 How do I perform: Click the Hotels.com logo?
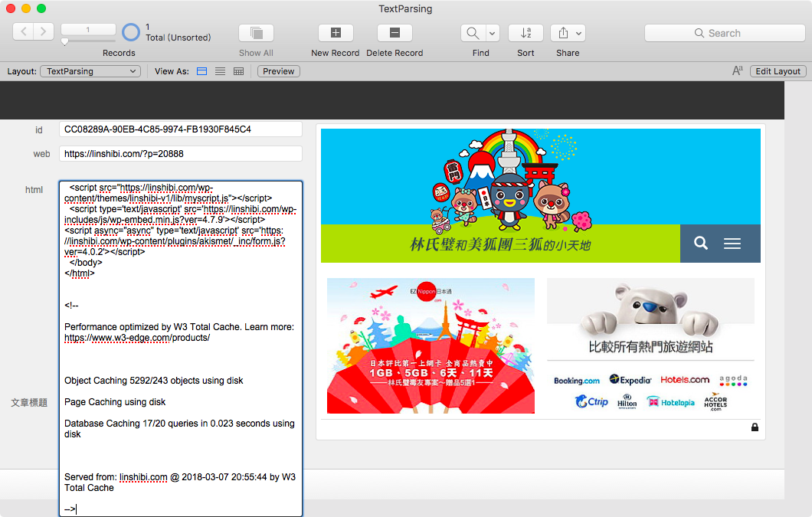tap(685, 380)
